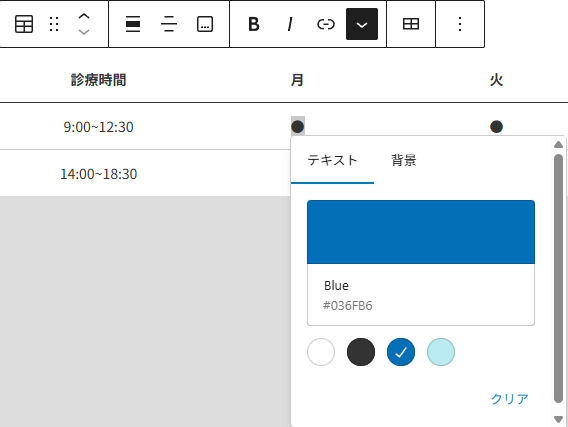568x427 pixels.
Task: Move block up with the up arrow
Action: (84, 16)
